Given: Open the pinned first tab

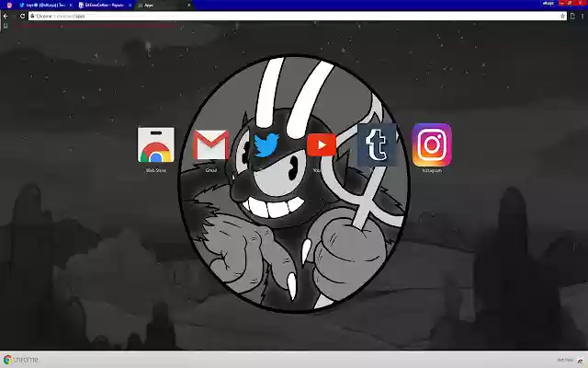Looking at the screenshot, I should pos(9,6).
